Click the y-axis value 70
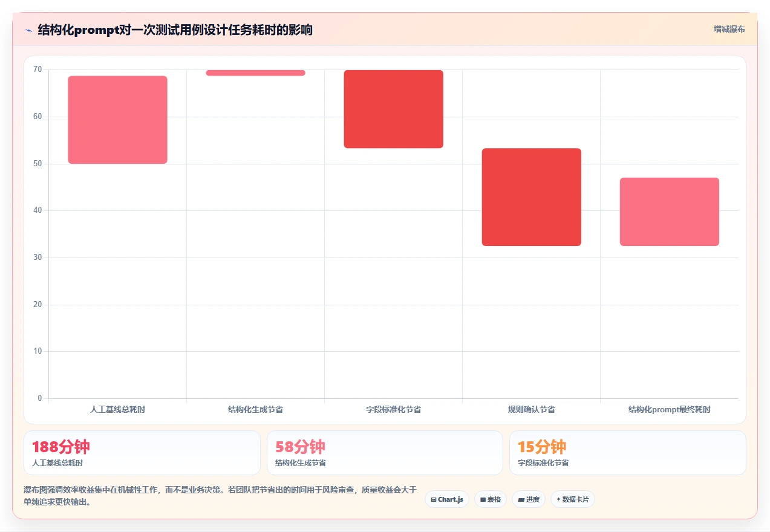Screen dimensions: 770x532 [38, 70]
